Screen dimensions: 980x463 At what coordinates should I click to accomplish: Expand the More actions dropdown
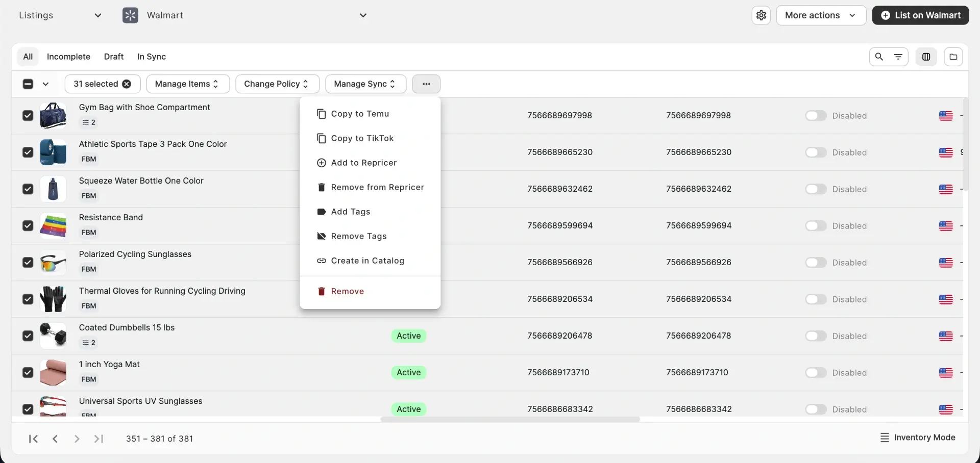tap(820, 15)
